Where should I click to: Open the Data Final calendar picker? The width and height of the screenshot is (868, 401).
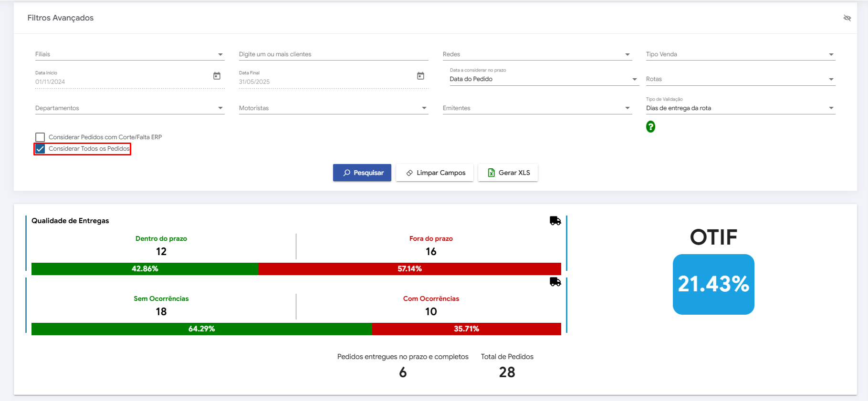(420, 76)
